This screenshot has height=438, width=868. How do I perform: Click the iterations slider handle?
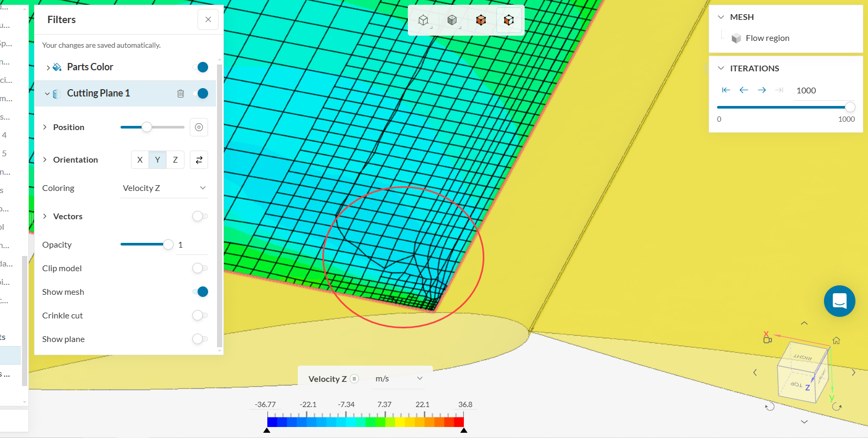pos(850,107)
